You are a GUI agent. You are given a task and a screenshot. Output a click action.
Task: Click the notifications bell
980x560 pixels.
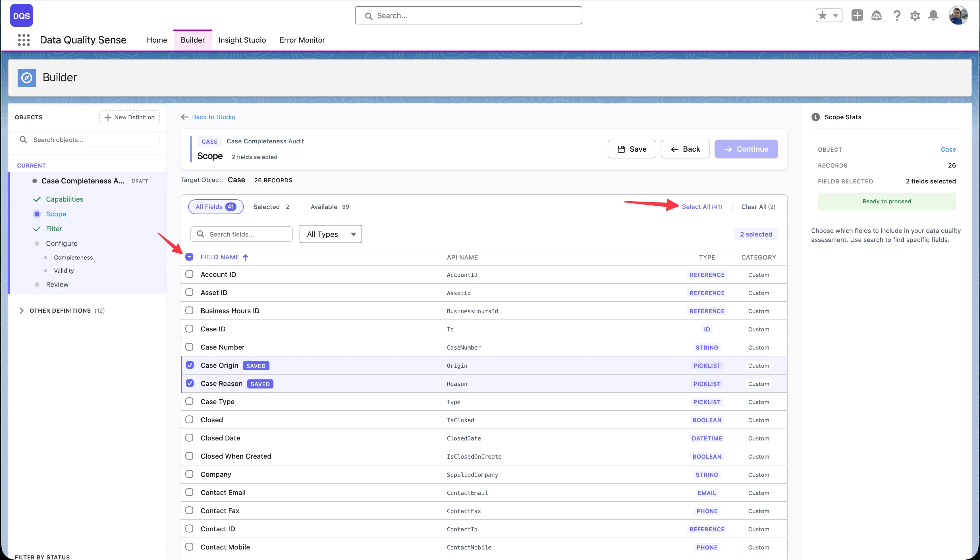point(933,15)
